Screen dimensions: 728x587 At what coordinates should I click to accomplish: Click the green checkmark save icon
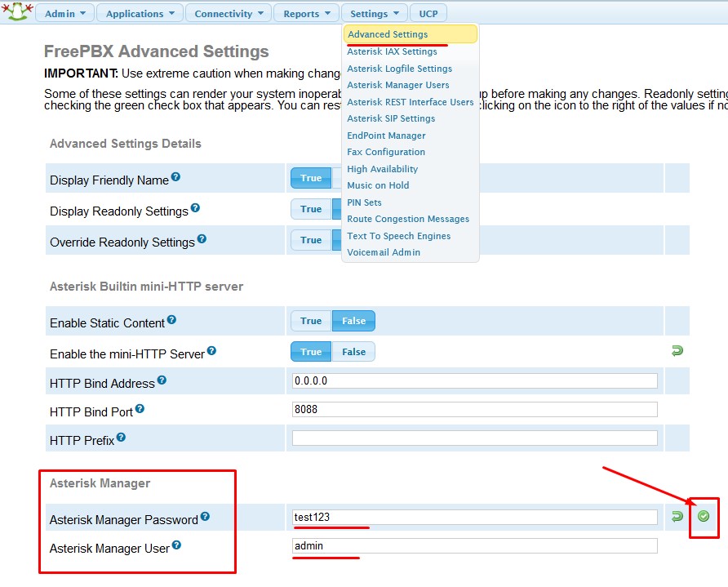[704, 516]
